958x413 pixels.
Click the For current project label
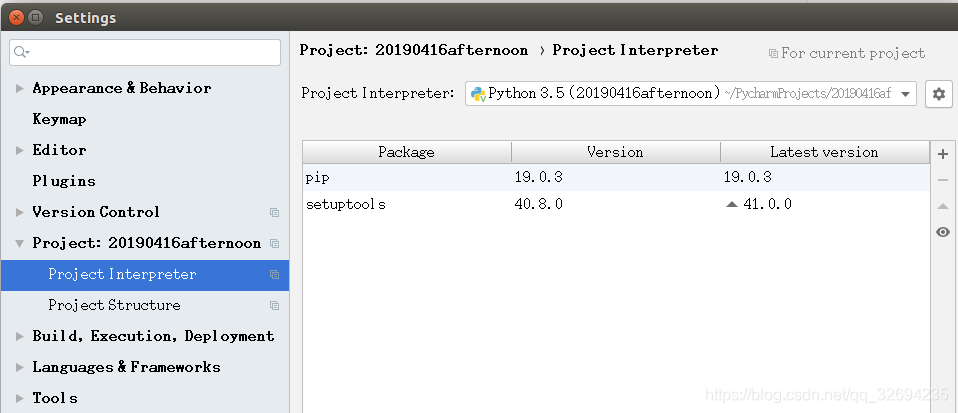pos(853,54)
